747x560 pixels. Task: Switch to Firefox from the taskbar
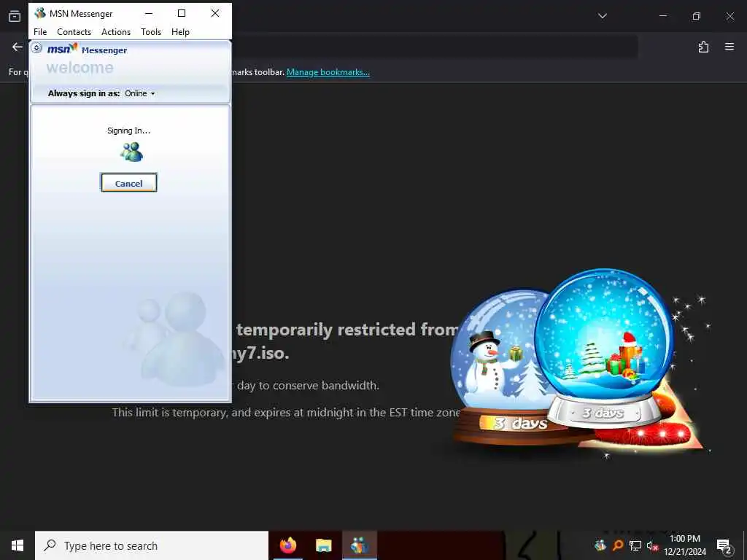[288, 545]
